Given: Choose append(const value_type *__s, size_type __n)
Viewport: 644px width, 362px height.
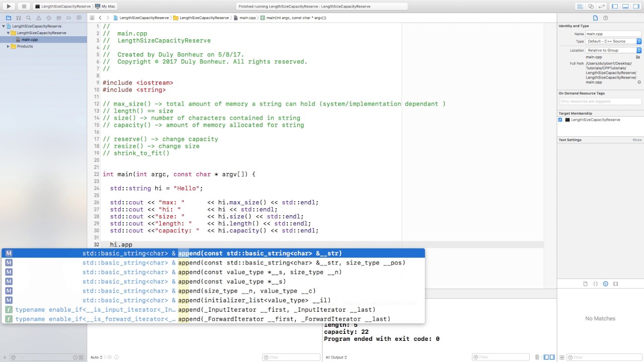Looking at the screenshot, I should (x=213, y=272).
